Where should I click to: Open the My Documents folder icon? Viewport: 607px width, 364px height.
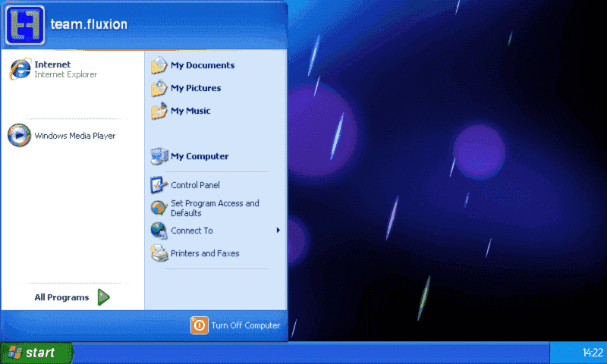click(x=159, y=65)
